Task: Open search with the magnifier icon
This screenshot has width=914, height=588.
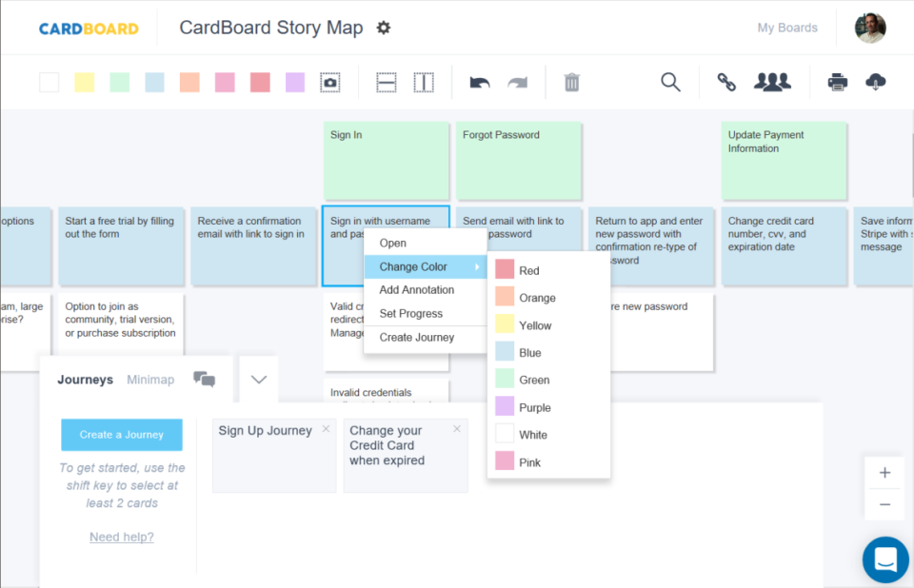Action: tap(670, 83)
